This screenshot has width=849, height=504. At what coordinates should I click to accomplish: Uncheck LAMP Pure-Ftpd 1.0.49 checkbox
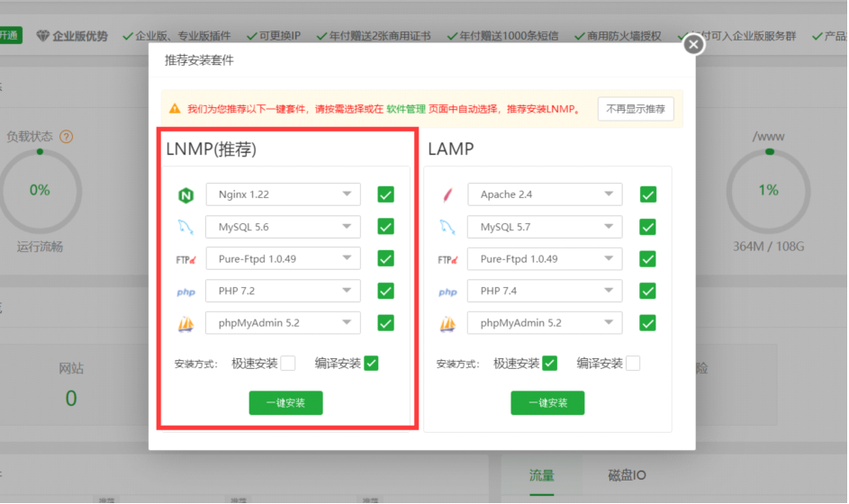(x=647, y=259)
